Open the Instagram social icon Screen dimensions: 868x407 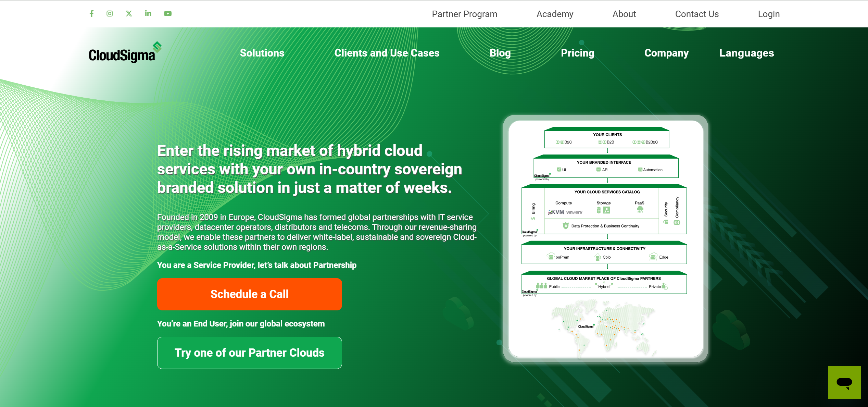pos(110,14)
